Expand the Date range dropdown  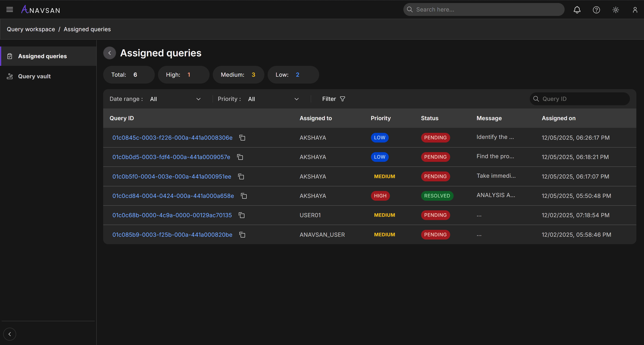point(175,99)
